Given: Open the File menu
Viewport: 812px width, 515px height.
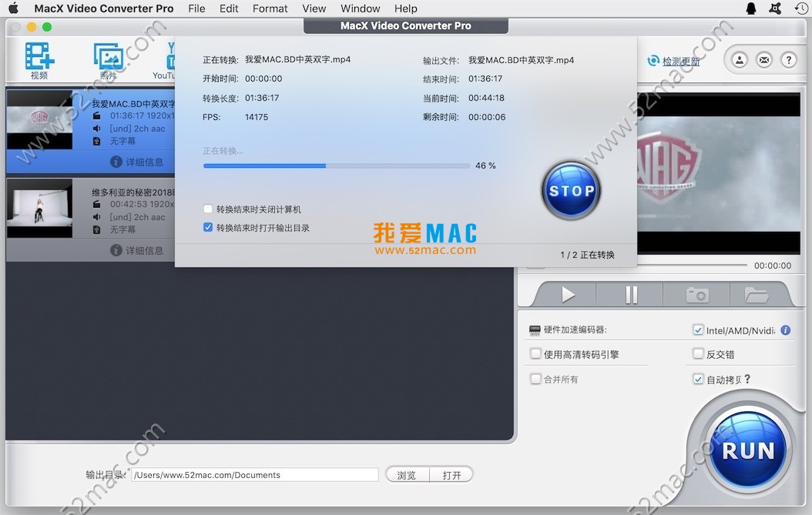Looking at the screenshot, I should 196,8.
